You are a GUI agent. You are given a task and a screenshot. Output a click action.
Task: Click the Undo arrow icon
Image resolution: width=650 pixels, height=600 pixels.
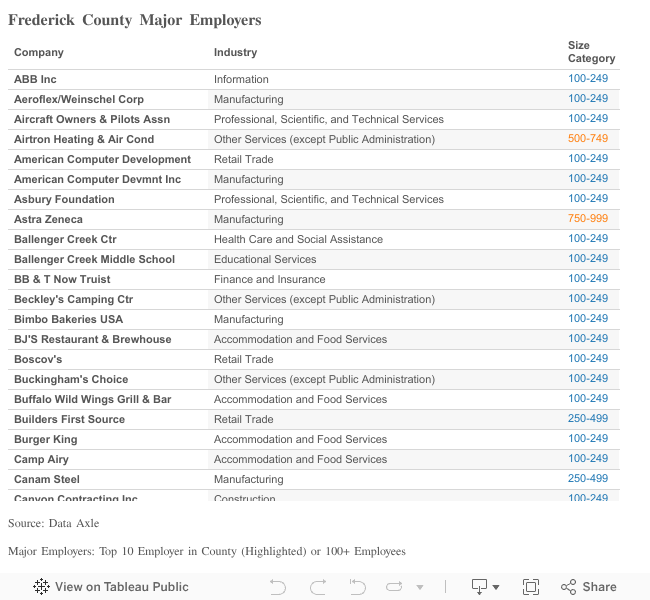277,587
